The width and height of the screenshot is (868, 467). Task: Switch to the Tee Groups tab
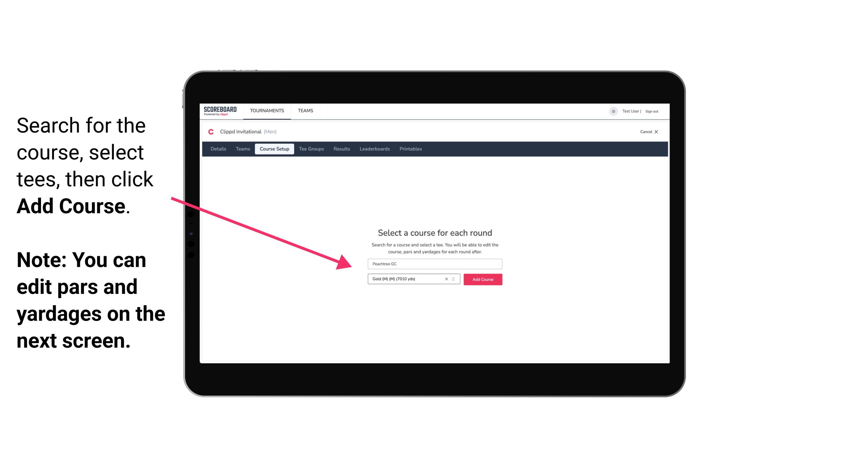311,148
